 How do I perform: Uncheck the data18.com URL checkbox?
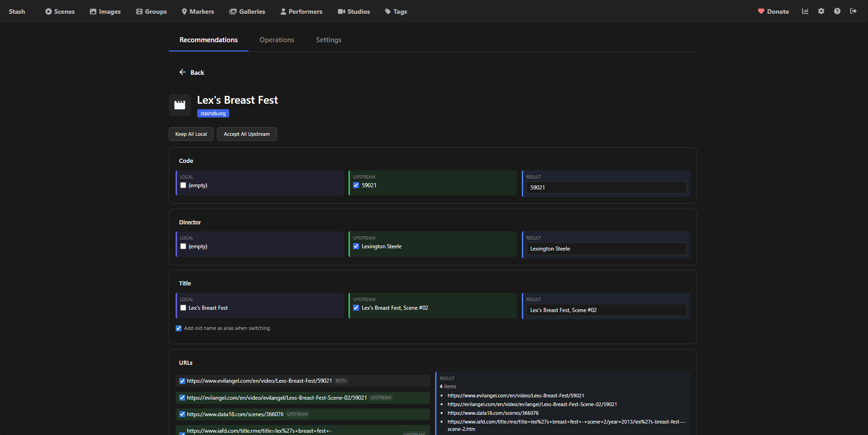182,414
